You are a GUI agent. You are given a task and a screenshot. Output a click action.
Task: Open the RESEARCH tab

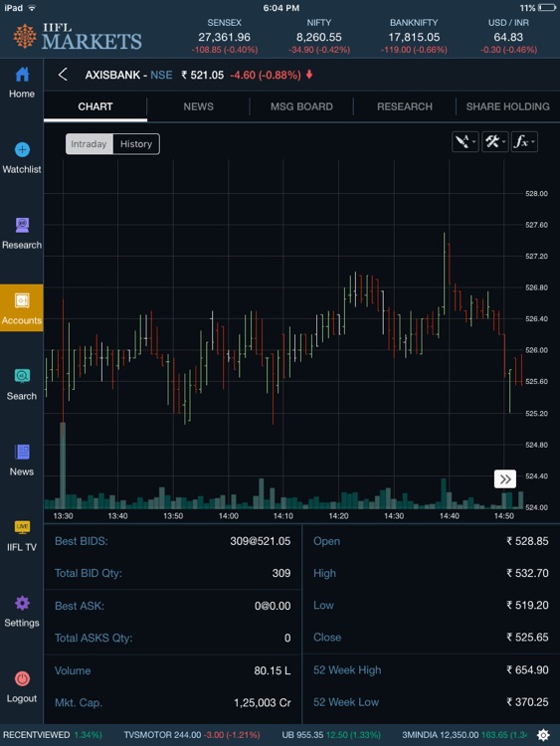[x=405, y=106]
